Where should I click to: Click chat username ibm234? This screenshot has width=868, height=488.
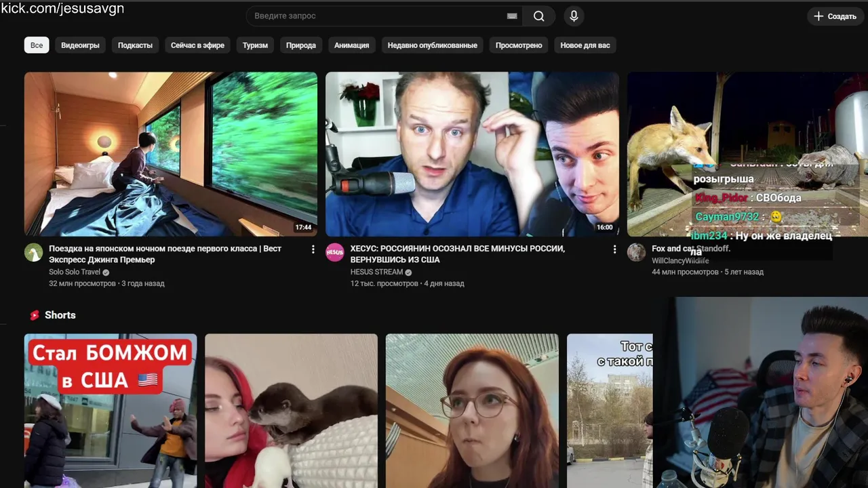coord(709,236)
